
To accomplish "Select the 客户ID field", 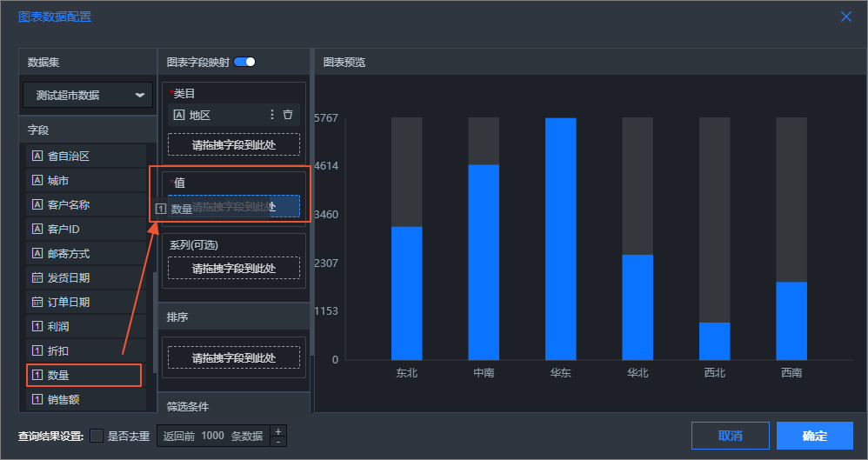I will coord(86,230).
